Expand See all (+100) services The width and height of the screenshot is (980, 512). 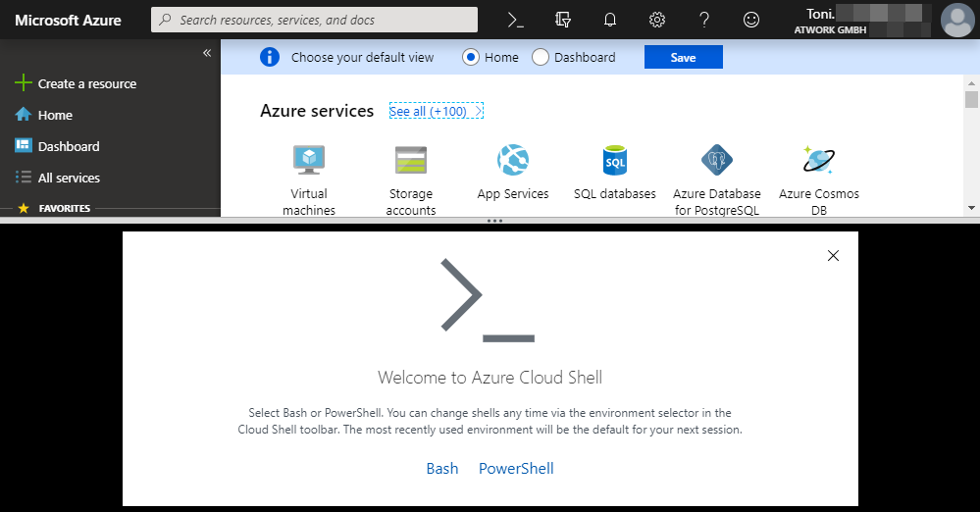tap(436, 112)
